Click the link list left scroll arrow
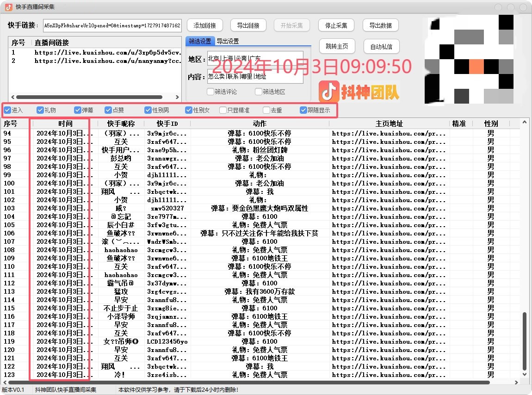The height and width of the screenshot is (395, 532). coord(13,97)
